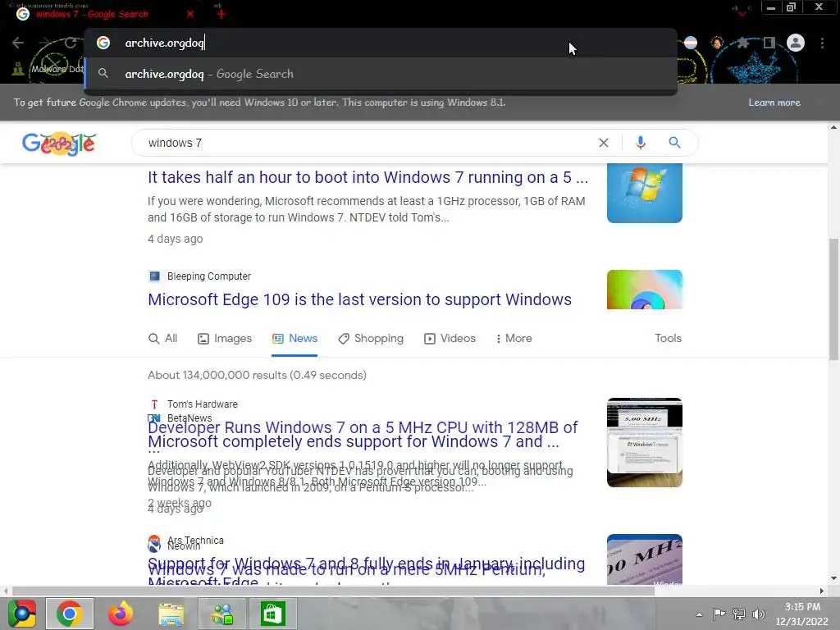
Task: Choose the archive.orgdoq Google Search suggestion
Action: [x=381, y=74]
